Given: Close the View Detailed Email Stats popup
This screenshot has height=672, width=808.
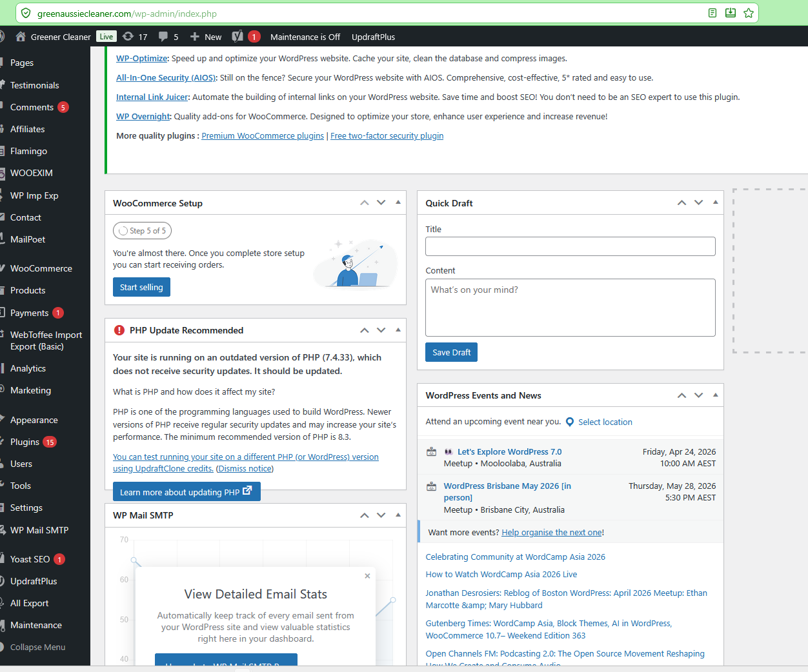Looking at the screenshot, I should tap(367, 576).
